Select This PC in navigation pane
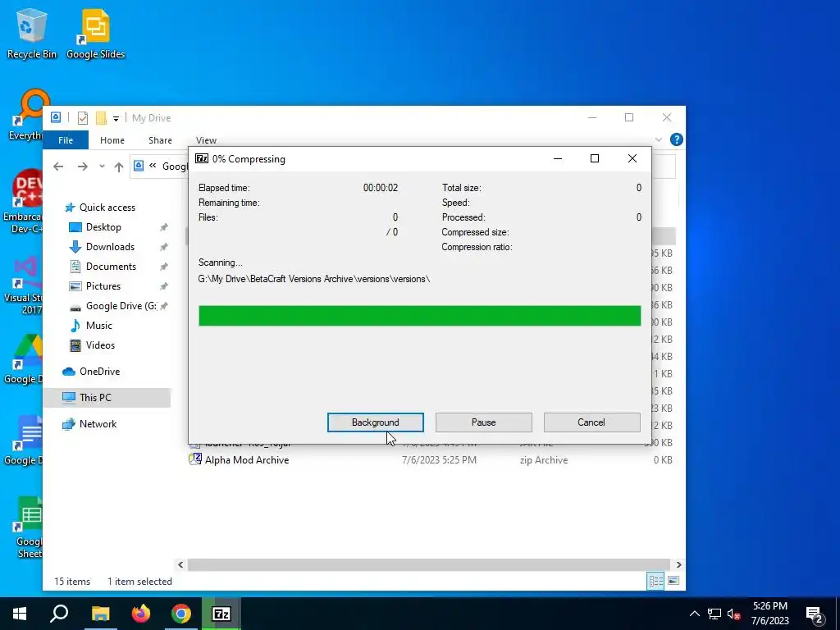The image size is (840, 630). pos(107,398)
